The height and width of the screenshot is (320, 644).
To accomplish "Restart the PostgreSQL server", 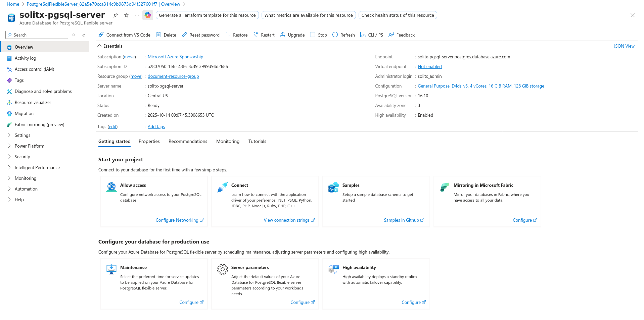I will tap(264, 35).
